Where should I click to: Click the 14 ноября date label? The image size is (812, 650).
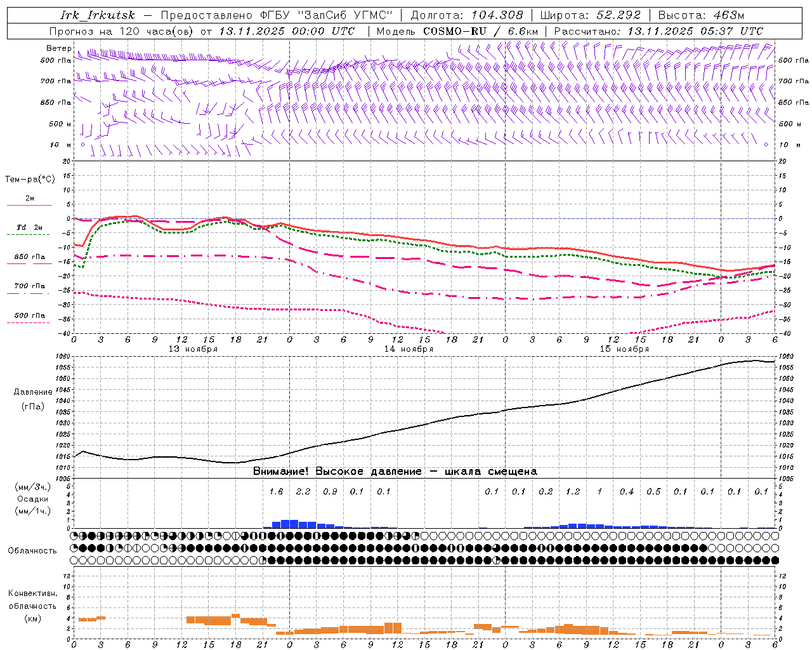click(x=409, y=348)
